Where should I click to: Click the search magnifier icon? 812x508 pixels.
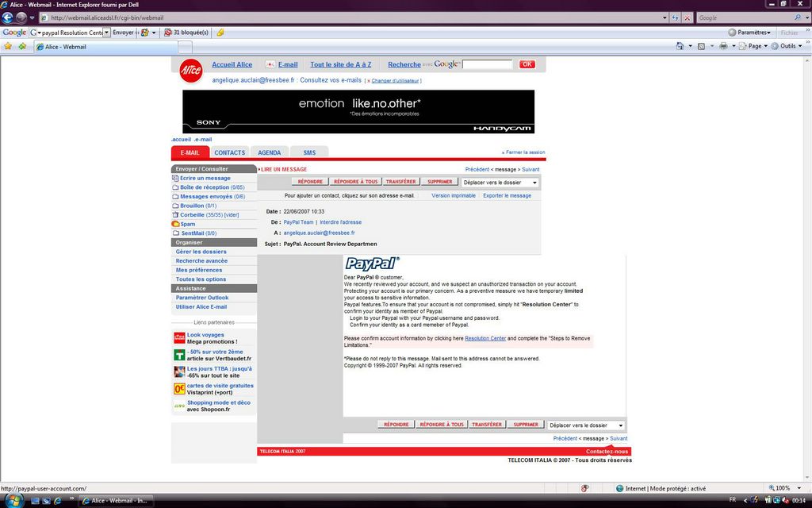798,17
